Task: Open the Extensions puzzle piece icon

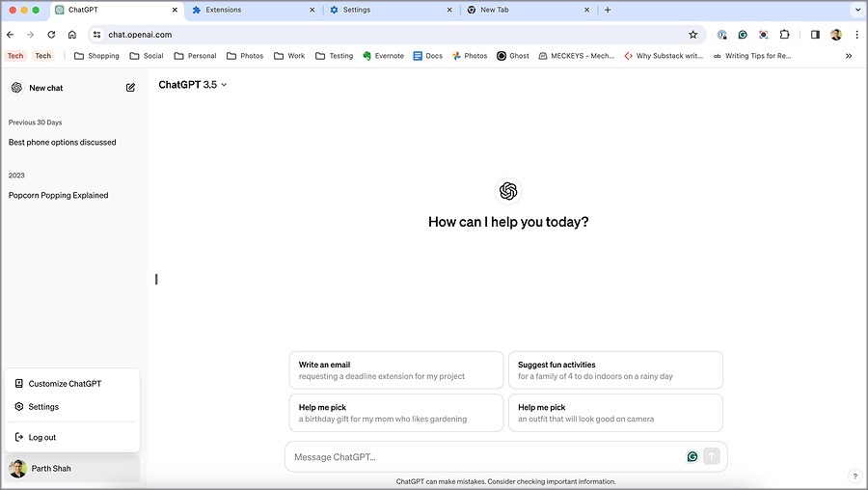Action: tap(784, 35)
